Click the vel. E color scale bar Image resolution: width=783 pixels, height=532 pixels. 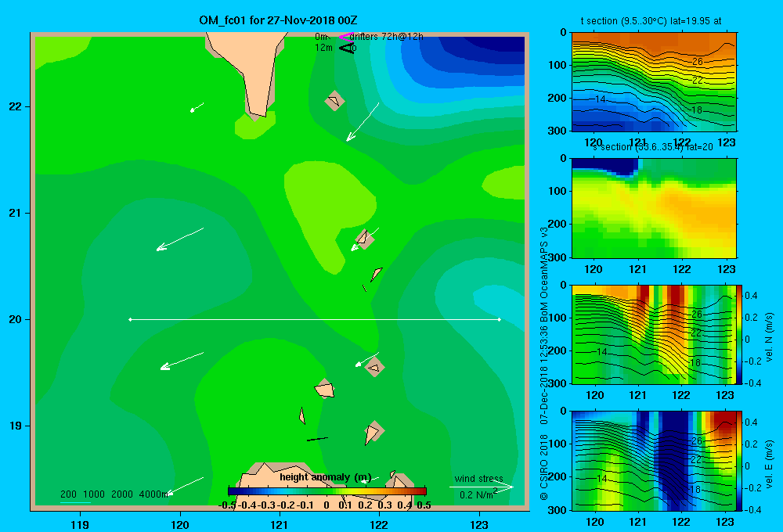click(740, 461)
